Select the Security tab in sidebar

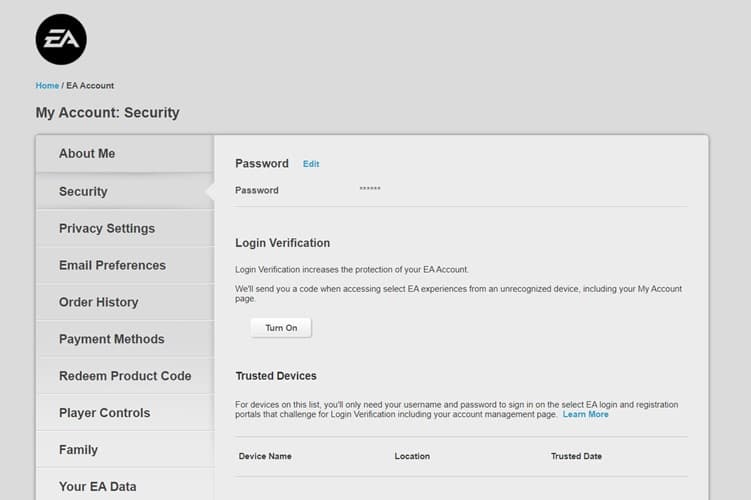click(83, 191)
